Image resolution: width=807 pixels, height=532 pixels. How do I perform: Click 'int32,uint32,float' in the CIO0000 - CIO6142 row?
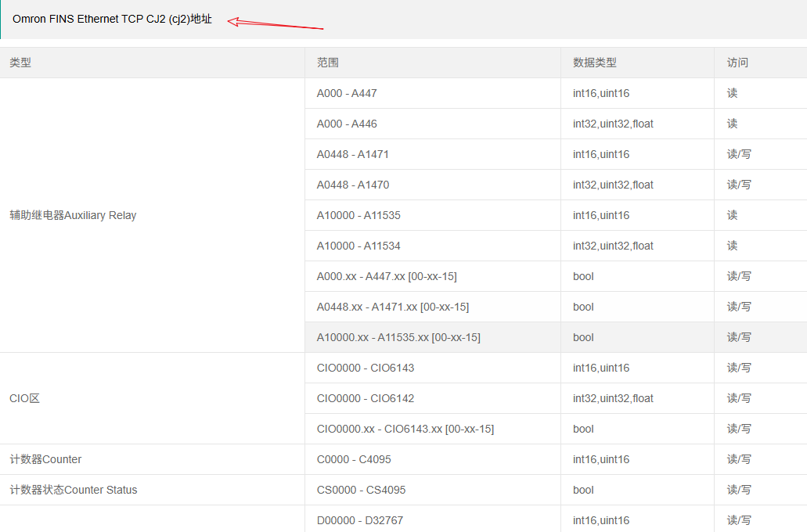[613, 398]
